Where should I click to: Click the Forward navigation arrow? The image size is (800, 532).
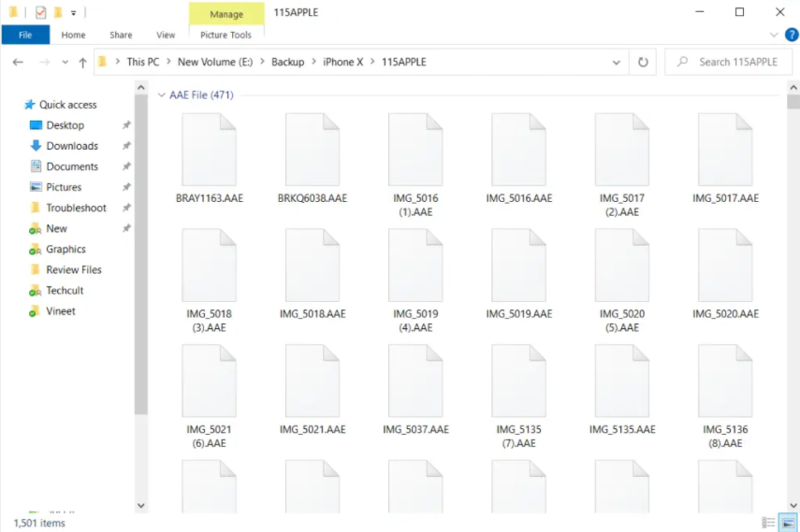coord(44,63)
